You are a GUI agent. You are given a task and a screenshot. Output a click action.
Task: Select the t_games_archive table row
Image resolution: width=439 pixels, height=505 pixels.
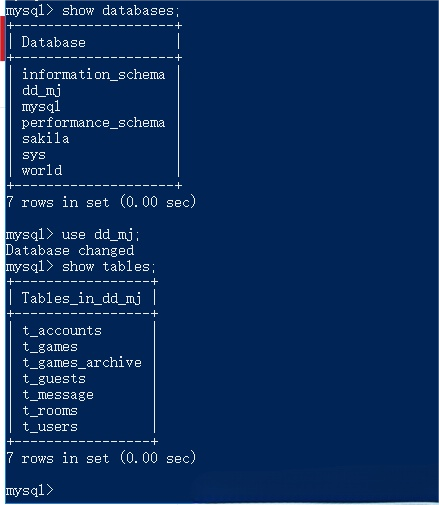82,363
